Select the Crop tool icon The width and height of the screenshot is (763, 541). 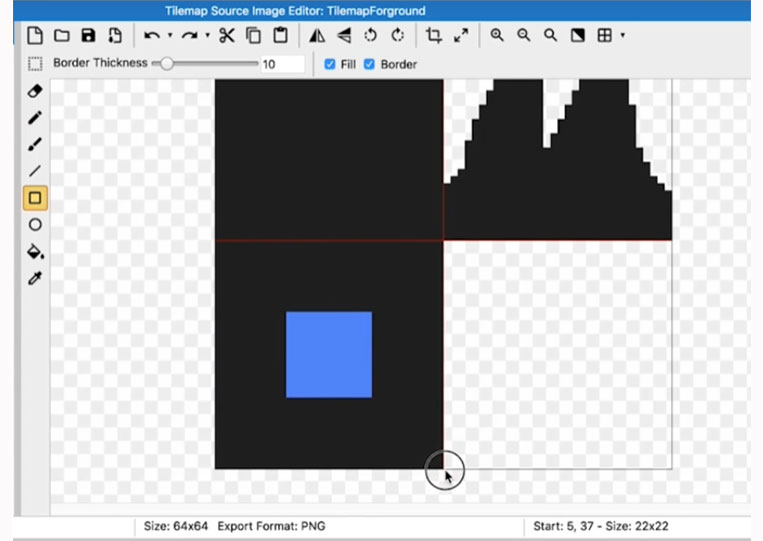tap(434, 36)
